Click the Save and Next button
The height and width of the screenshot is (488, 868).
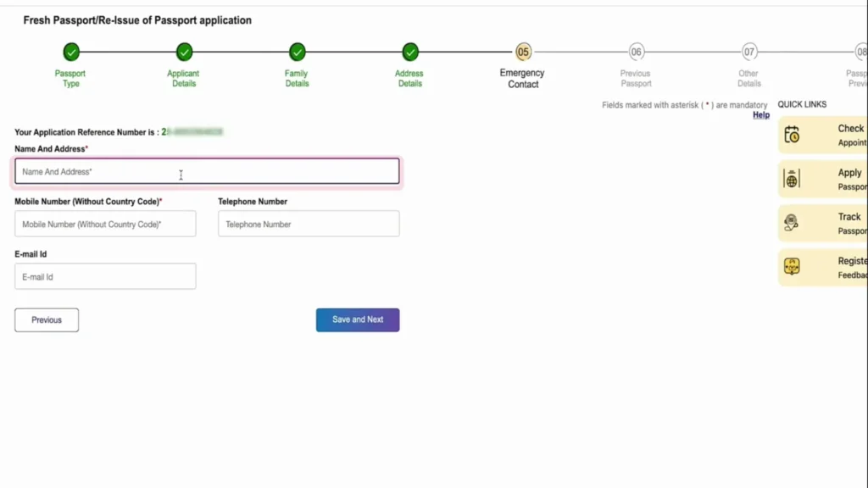click(358, 319)
